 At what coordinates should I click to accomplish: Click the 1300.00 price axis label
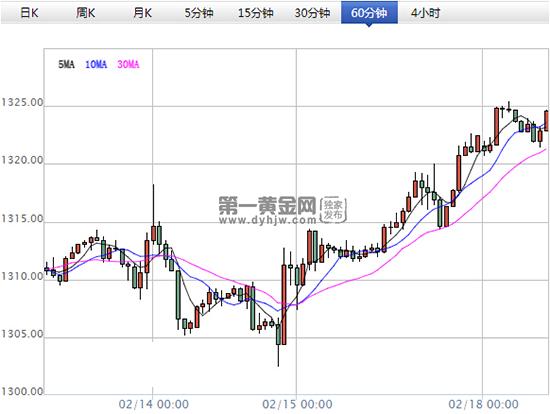point(22,391)
